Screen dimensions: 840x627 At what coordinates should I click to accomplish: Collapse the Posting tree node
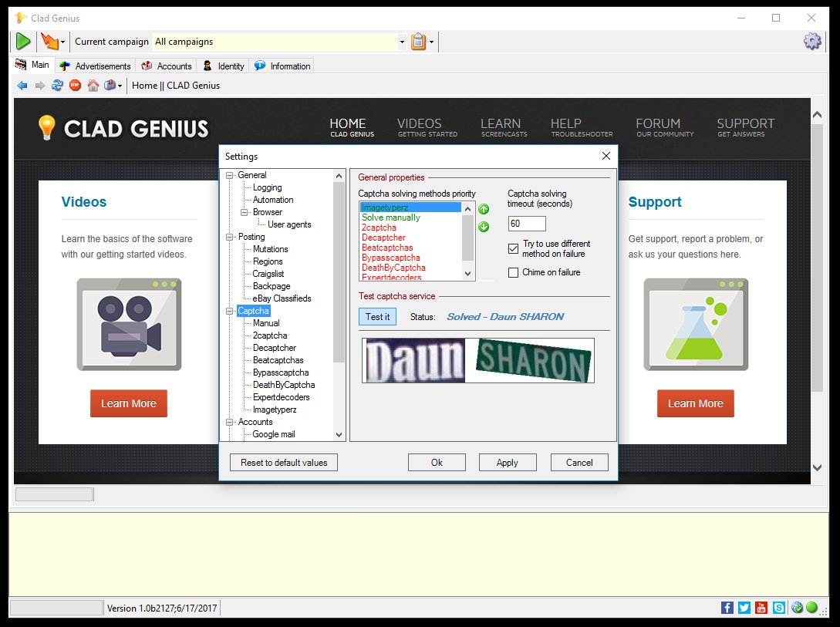pos(230,237)
